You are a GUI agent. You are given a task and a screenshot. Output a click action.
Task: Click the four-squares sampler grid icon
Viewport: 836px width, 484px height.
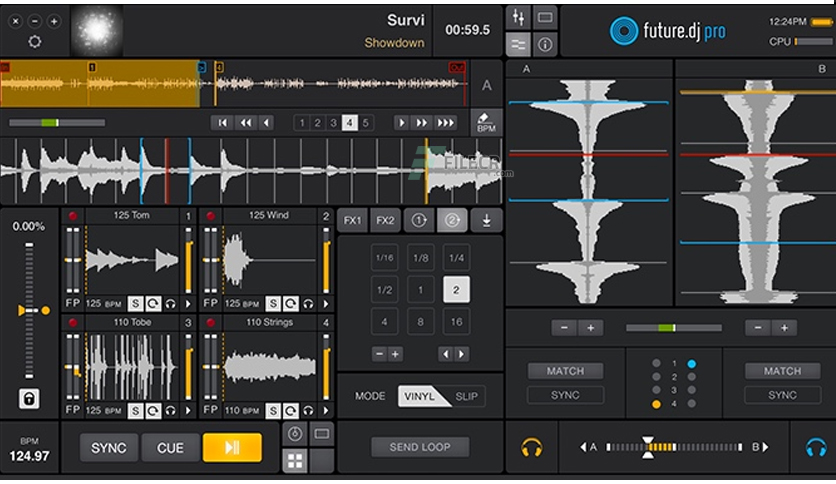295,461
